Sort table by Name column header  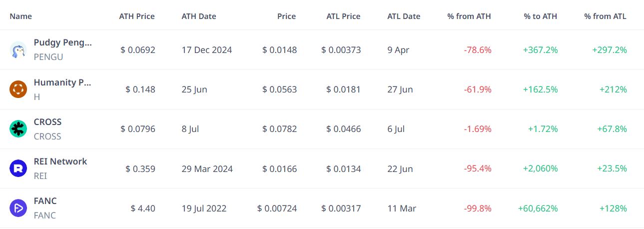(x=21, y=16)
